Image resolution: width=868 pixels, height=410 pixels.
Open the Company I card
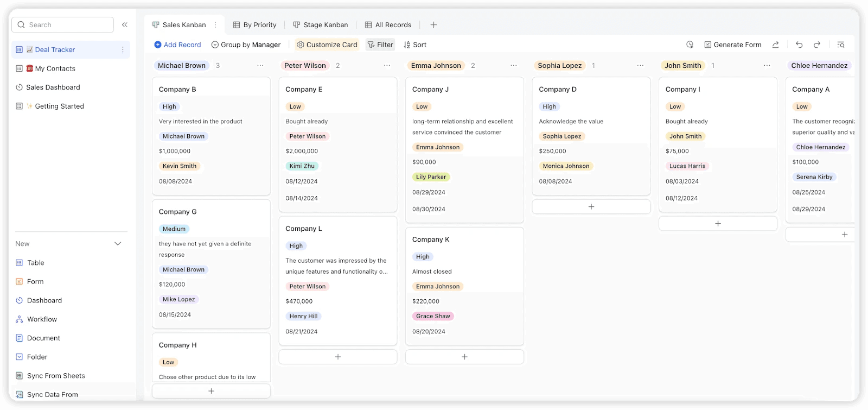718,144
